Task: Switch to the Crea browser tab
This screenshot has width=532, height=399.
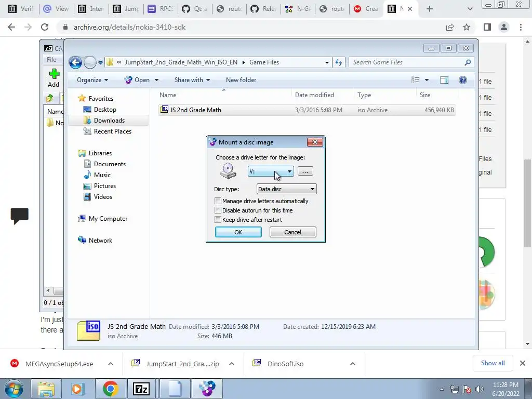Action: pyautogui.click(x=366, y=9)
